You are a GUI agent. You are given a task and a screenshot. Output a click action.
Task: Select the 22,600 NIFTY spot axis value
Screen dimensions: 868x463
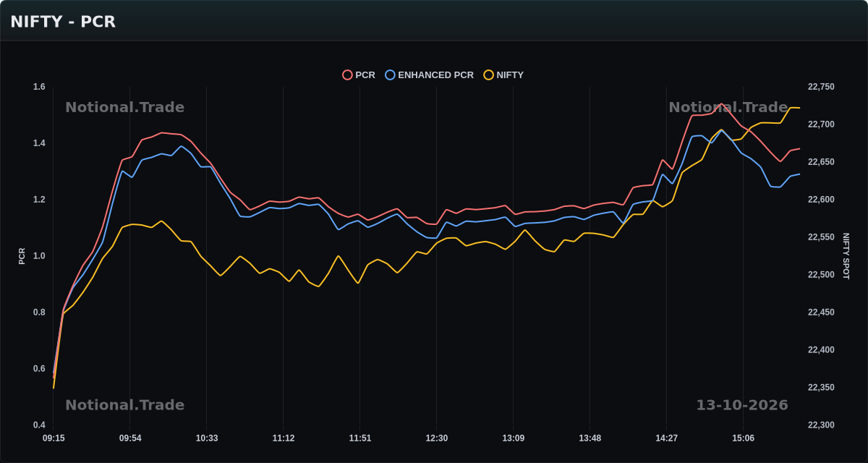821,200
